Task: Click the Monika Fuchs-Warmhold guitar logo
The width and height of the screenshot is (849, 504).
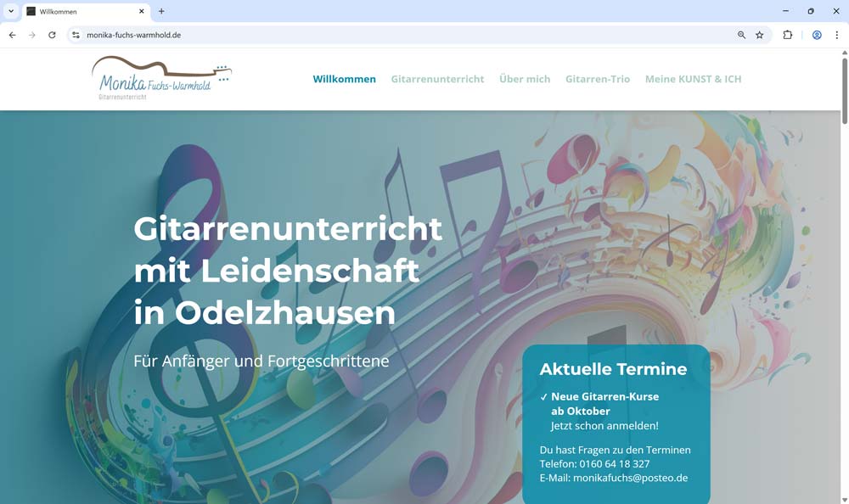Action: pyautogui.click(x=161, y=79)
